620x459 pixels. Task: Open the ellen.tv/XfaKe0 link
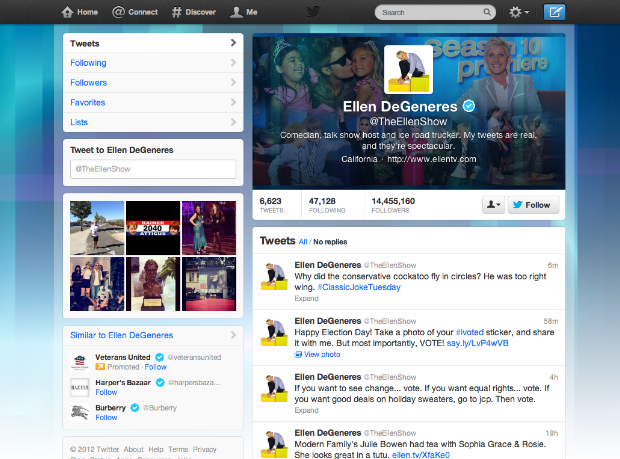click(421, 455)
